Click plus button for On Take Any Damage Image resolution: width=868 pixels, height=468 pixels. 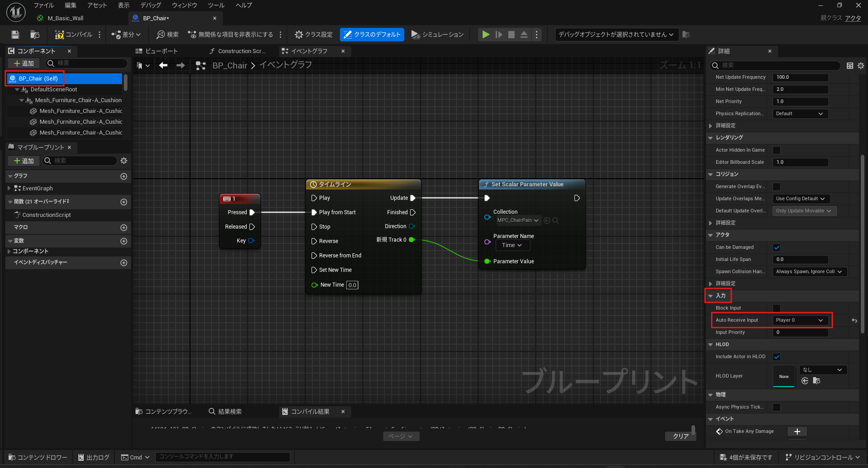tap(797, 432)
